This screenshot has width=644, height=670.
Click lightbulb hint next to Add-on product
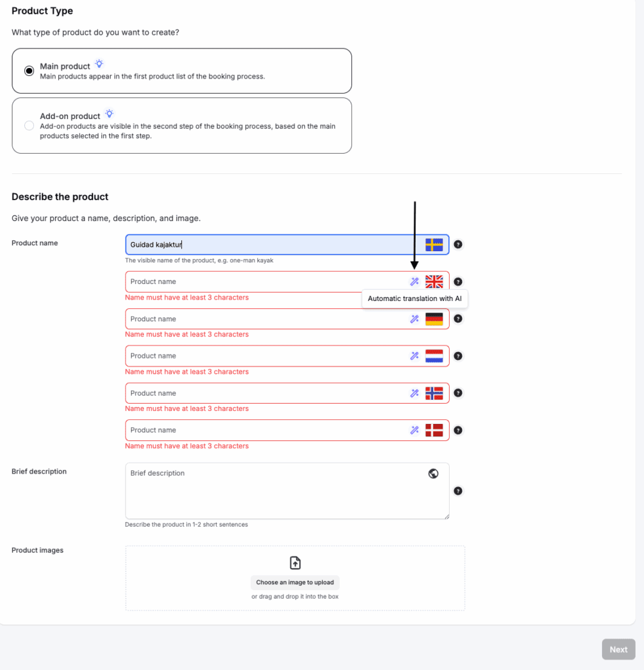click(109, 114)
